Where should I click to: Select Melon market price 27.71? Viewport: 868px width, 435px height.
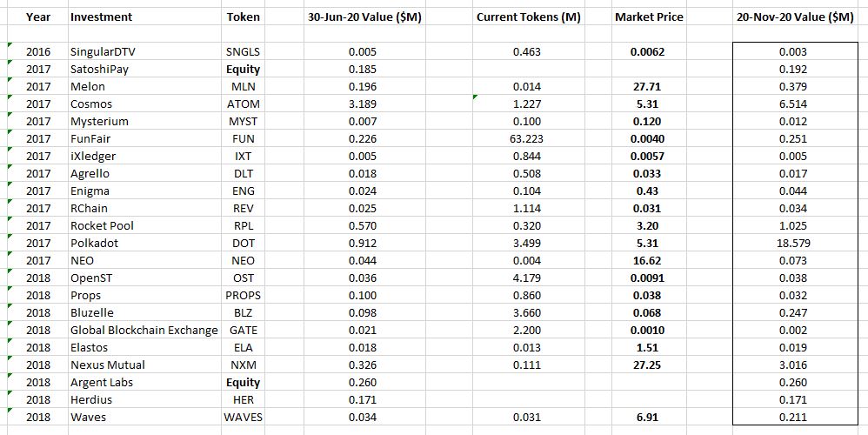pyautogui.click(x=647, y=87)
